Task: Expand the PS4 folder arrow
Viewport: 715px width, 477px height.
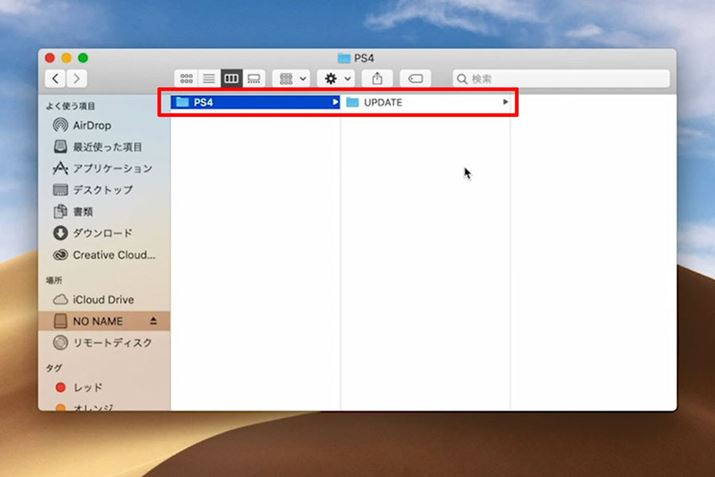Action: coord(335,102)
